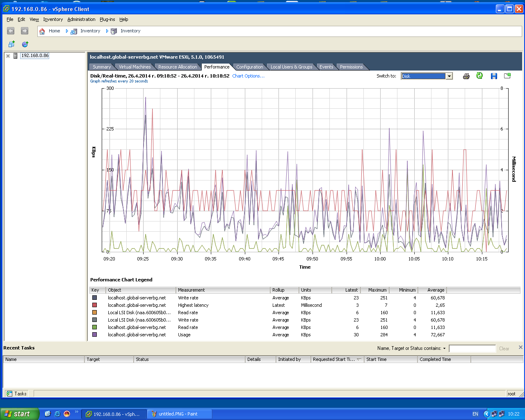The height and width of the screenshot is (420, 525).
Task: Open the Windows Start menu
Action: click(20, 414)
